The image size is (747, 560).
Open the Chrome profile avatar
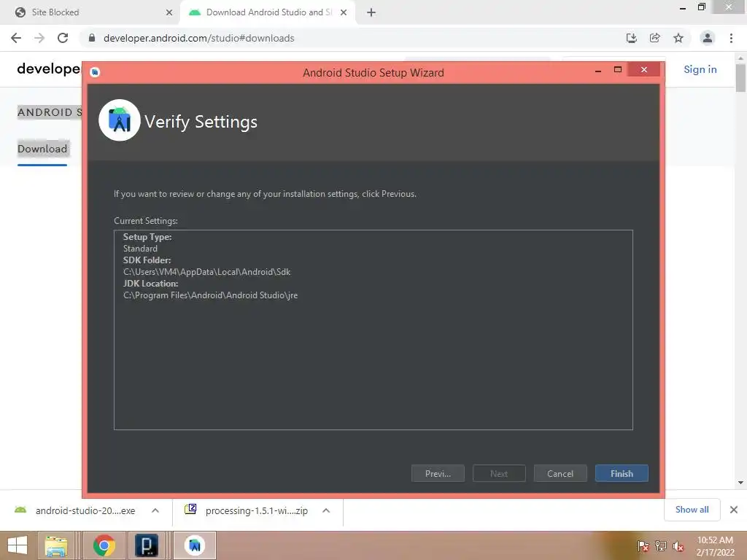tap(708, 38)
